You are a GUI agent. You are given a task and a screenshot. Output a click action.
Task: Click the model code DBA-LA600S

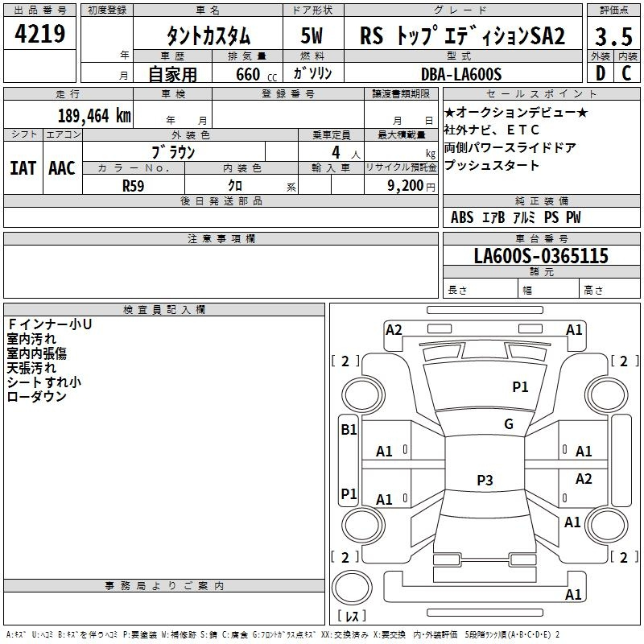click(460, 74)
